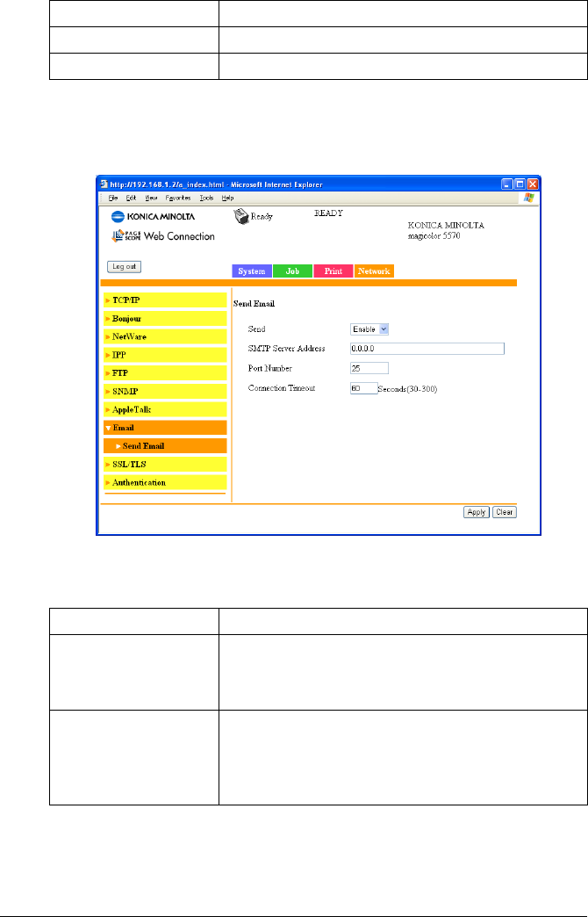Open the AppleTalk settings section

pos(165,409)
